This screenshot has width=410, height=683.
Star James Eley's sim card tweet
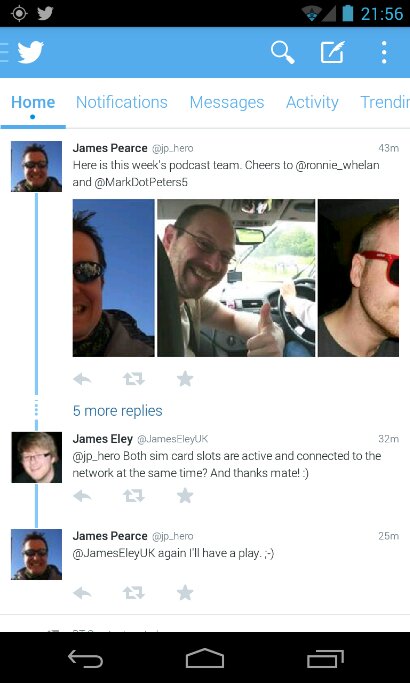(185, 495)
